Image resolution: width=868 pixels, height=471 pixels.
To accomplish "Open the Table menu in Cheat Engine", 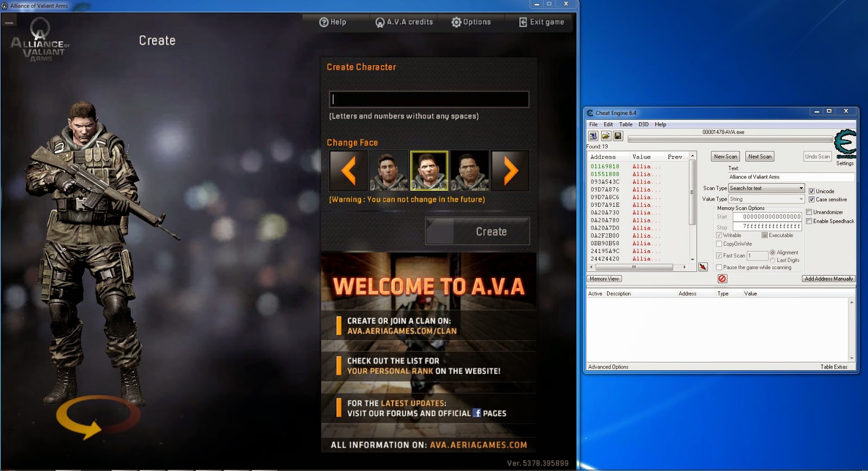I will (x=626, y=124).
